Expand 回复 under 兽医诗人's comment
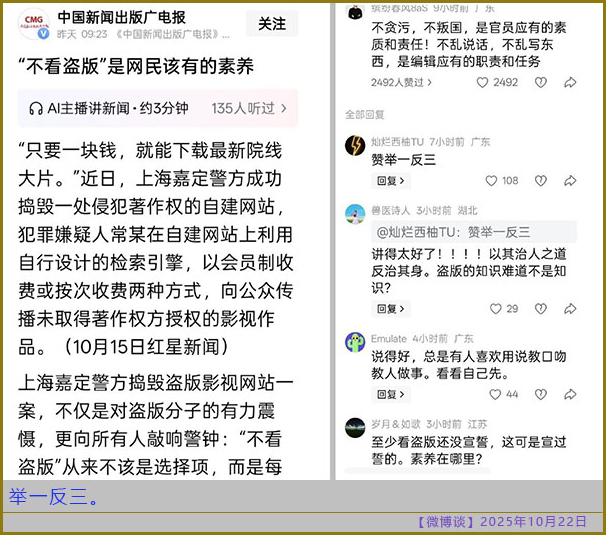 pyautogui.click(x=391, y=309)
